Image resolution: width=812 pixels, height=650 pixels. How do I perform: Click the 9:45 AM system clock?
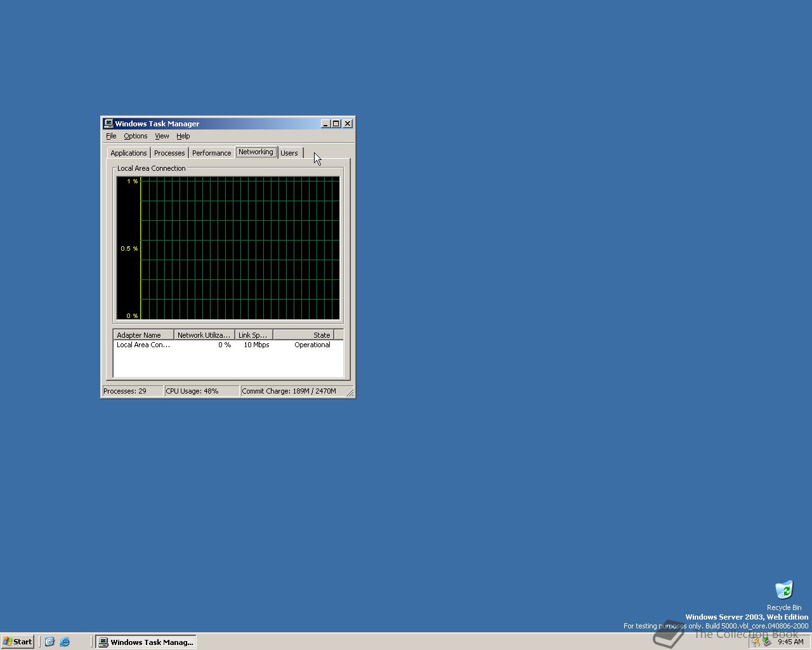(x=790, y=642)
